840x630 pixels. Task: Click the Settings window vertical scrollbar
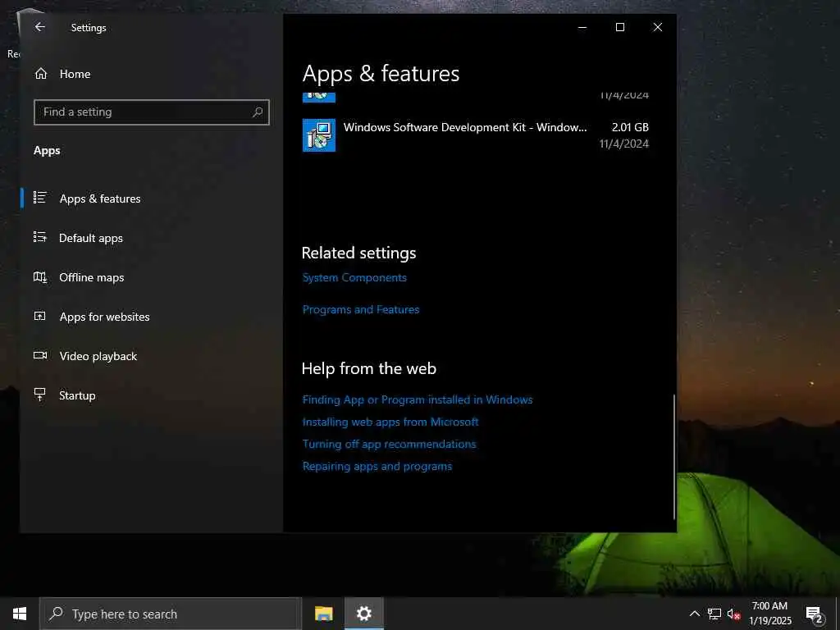coord(674,456)
